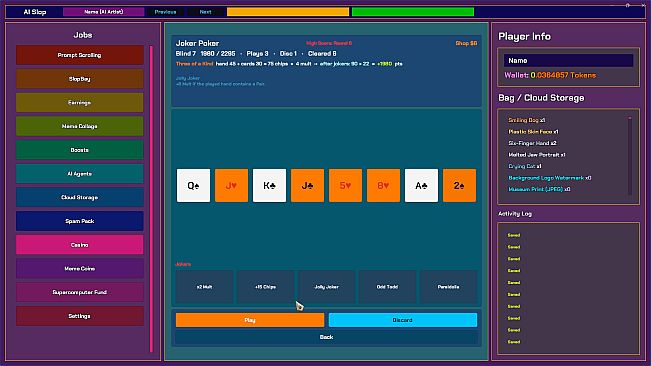This screenshot has height=366, width=651.
Task: Click the Jolly Joker description text
Action: (220, 84)
